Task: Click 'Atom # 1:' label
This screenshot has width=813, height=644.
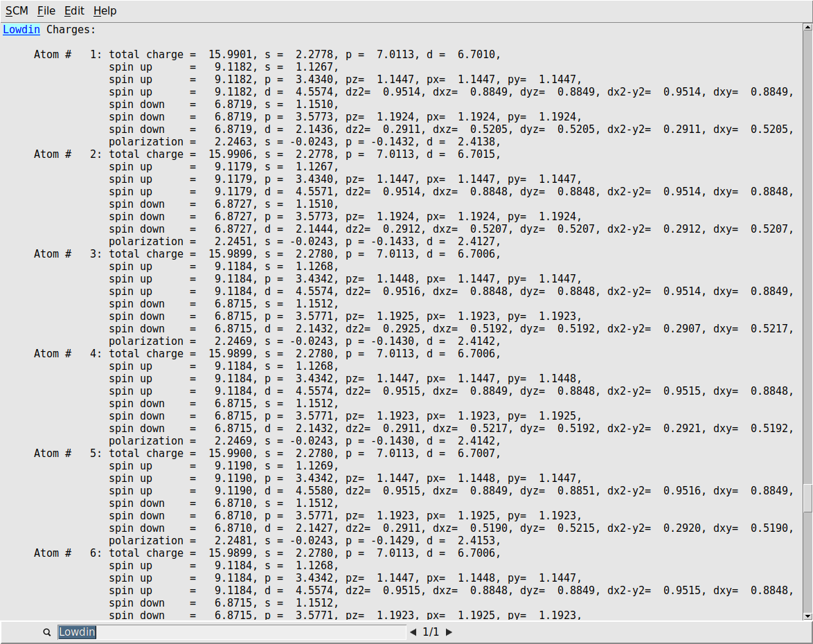Action: [69, 55]
